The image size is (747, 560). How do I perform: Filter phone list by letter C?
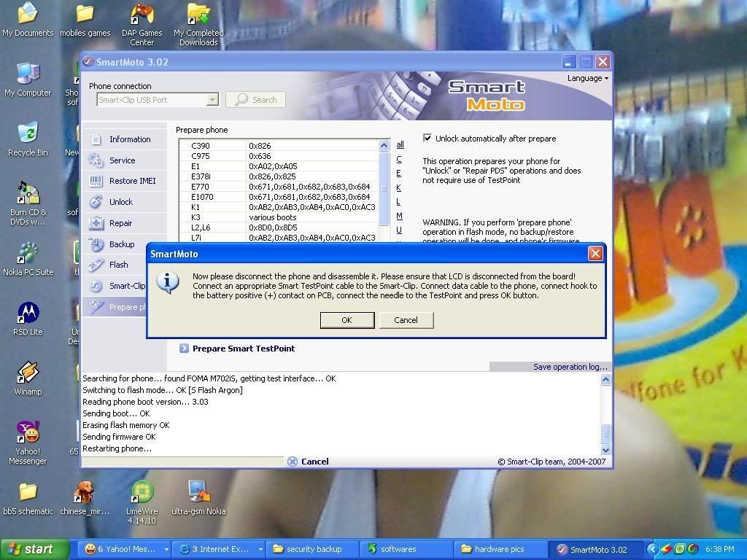click(399, 159)
